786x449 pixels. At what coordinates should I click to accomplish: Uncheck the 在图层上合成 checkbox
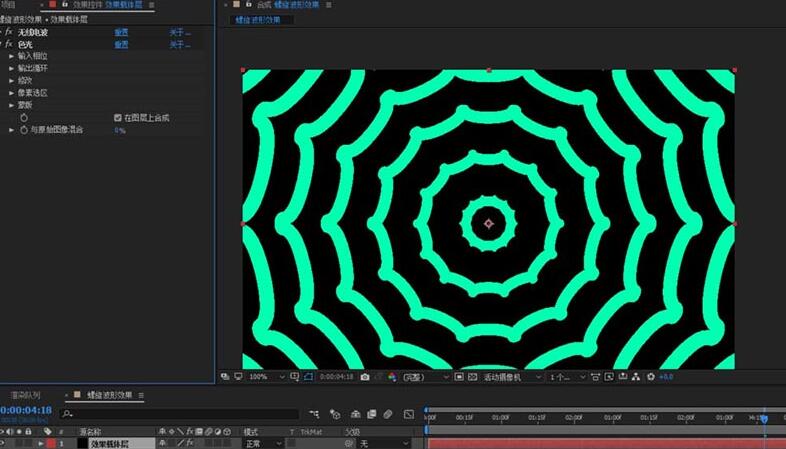tap(118, 117)
